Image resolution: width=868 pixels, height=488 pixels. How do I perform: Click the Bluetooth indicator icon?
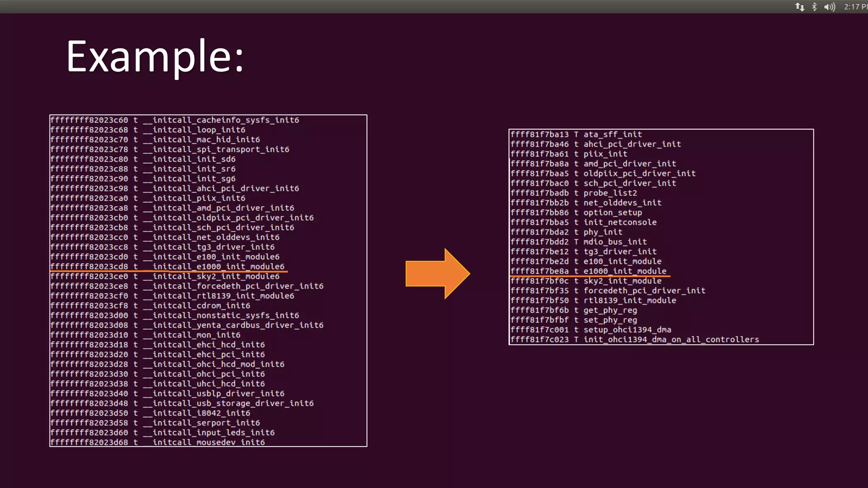coord(814,7)
